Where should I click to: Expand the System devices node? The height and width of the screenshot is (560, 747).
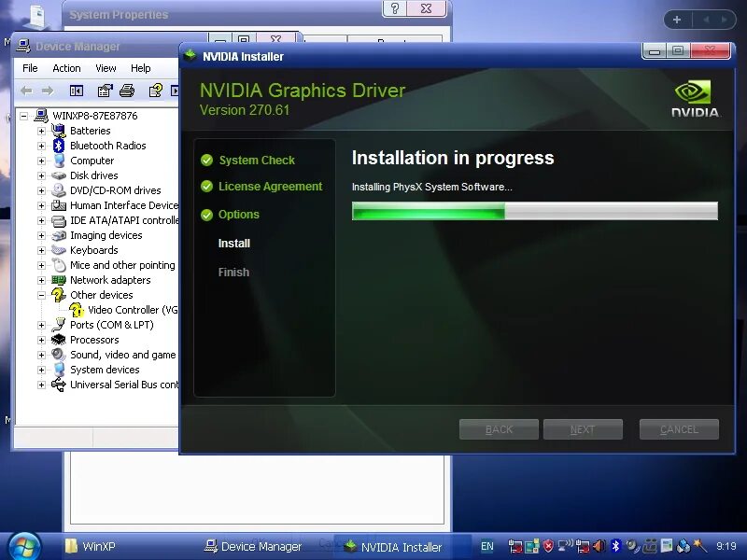point(41,370)
